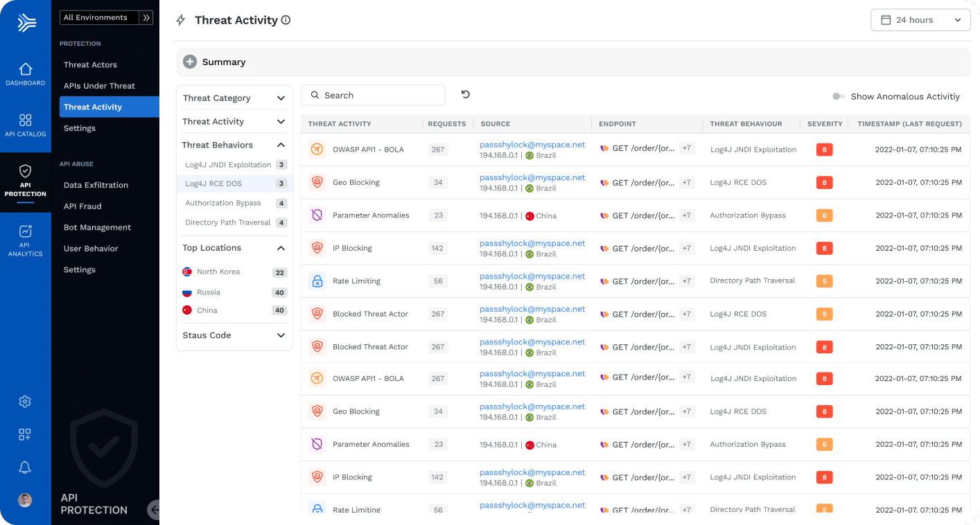
Task: Select Log4J JNDI Exploitation behavior filter
Action: [228, 165]
